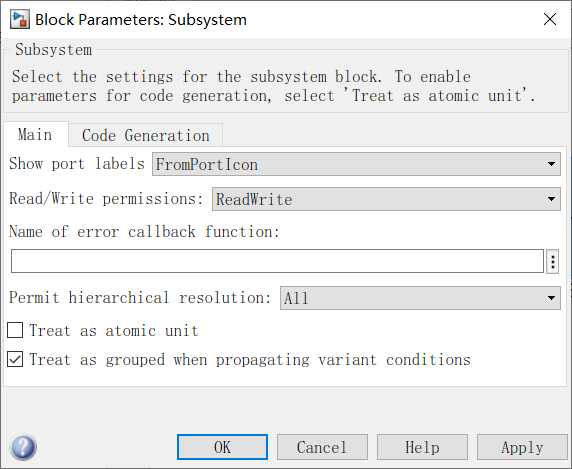Click the blue question mark help icon
The height and width of the screenshot is (469, 572).
coord(24,447)
